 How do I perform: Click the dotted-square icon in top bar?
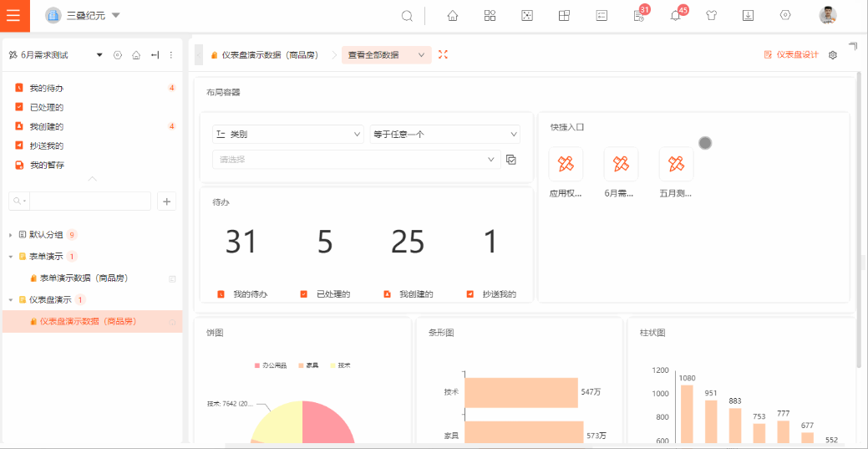click(x=527, y=16)
